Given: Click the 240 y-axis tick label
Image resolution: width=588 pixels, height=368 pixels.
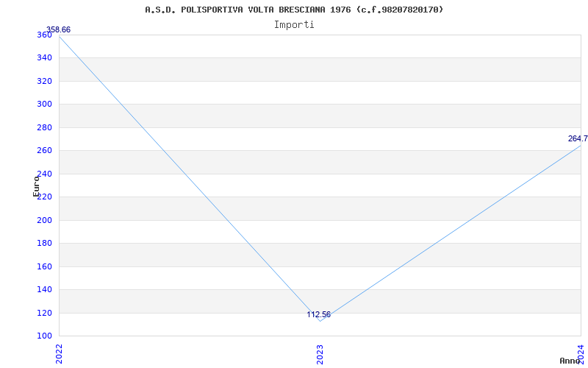Looking at the screenshot, I should click(44, 174).
